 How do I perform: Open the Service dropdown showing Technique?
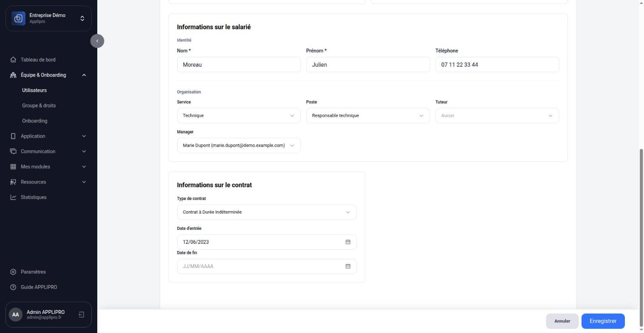(x=239, y=116)
